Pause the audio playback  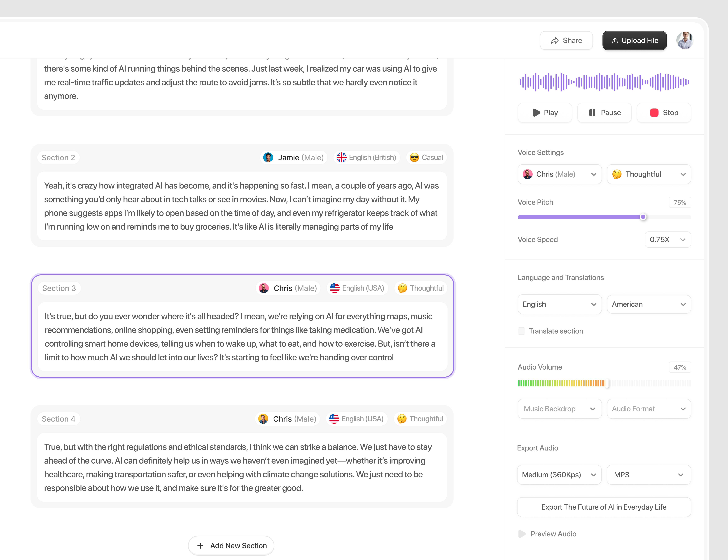[604, 113]
